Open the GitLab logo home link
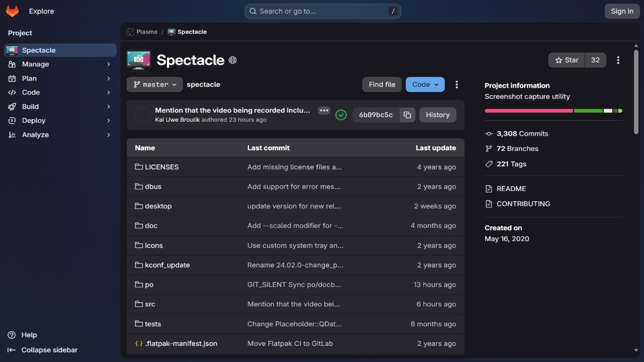 coord(12,11)
